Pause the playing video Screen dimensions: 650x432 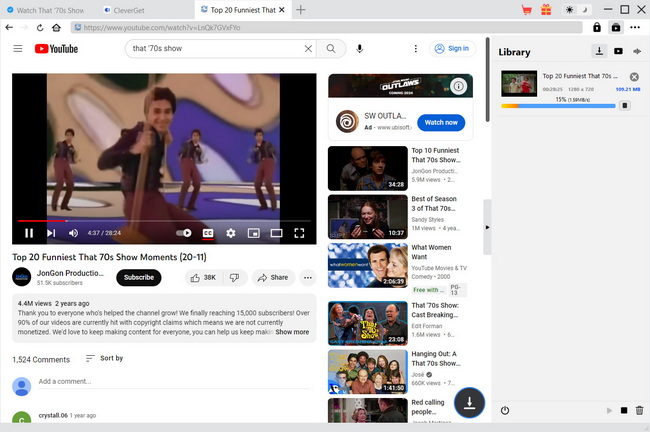click(x=29, y=233)
